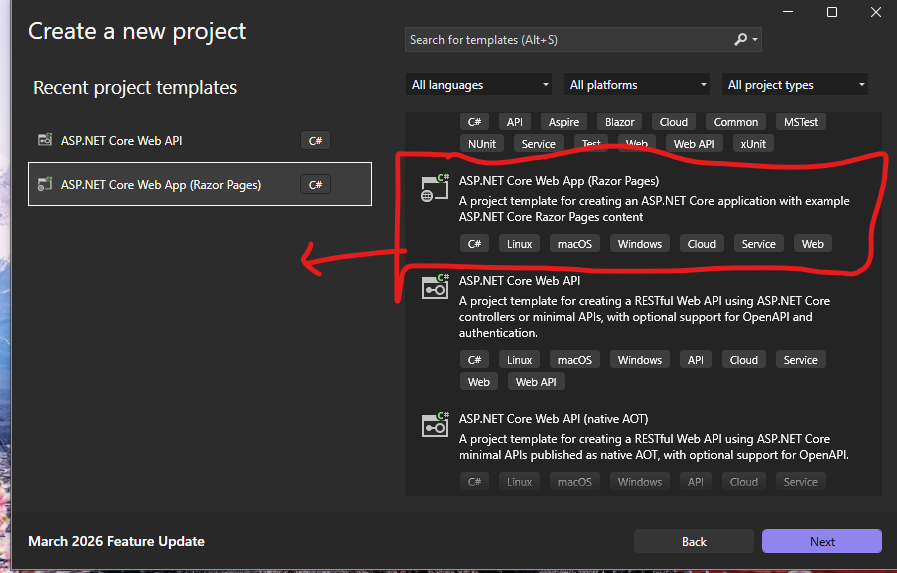The width and height of the screenshot is (897, 573).
Task: Click the search magnifier icon
Action: click(740, 40)
